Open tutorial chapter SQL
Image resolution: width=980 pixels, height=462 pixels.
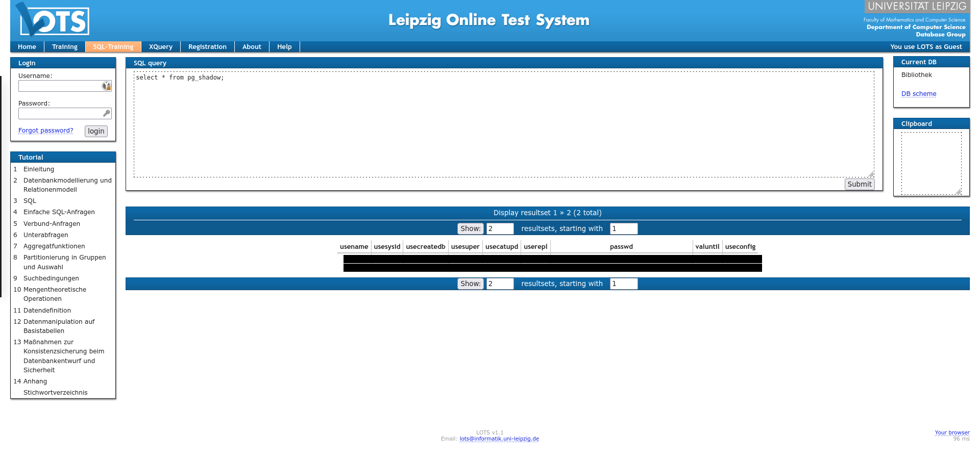coord(30,201)
